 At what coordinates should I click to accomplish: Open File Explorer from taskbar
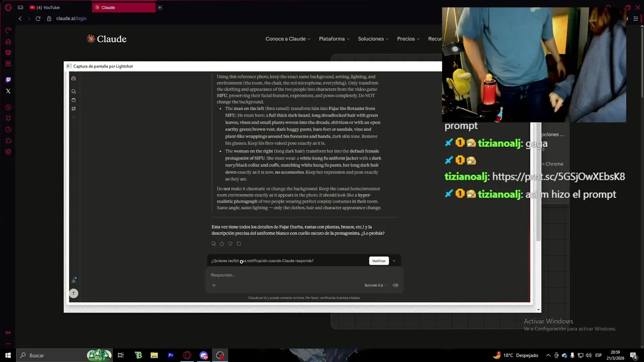click(154, 355)
